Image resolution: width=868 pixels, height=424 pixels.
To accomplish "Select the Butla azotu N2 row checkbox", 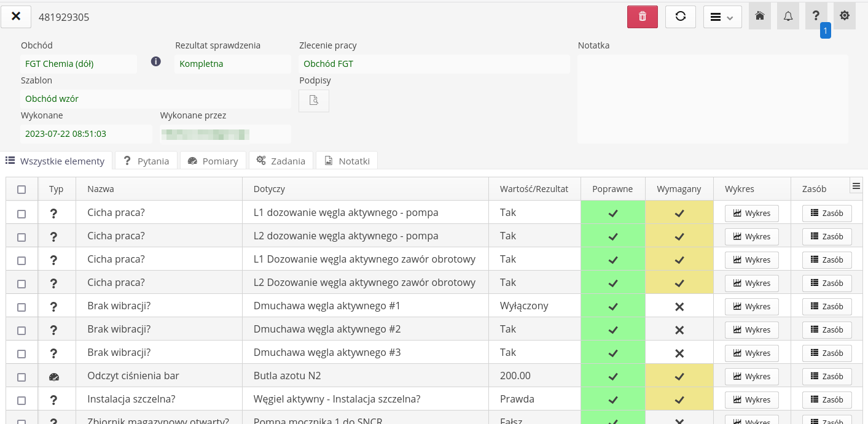I will (22, 377).
